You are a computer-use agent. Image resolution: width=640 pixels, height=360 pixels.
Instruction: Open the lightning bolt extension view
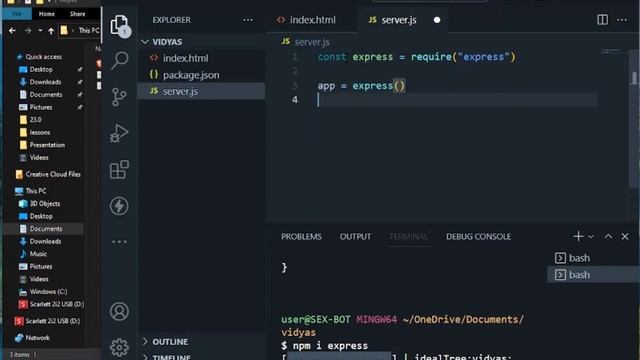[x=119, y=206]
